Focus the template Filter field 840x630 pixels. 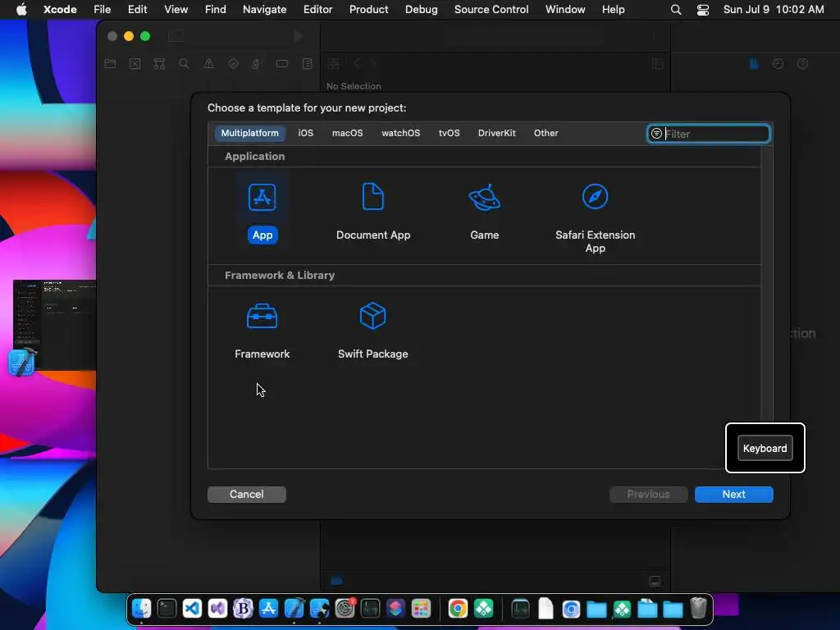pos(709,134)
